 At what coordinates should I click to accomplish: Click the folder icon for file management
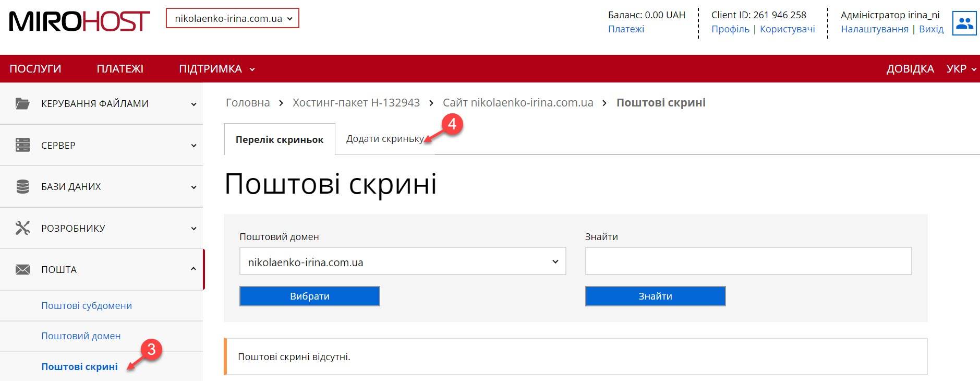(x=22, y=103)
